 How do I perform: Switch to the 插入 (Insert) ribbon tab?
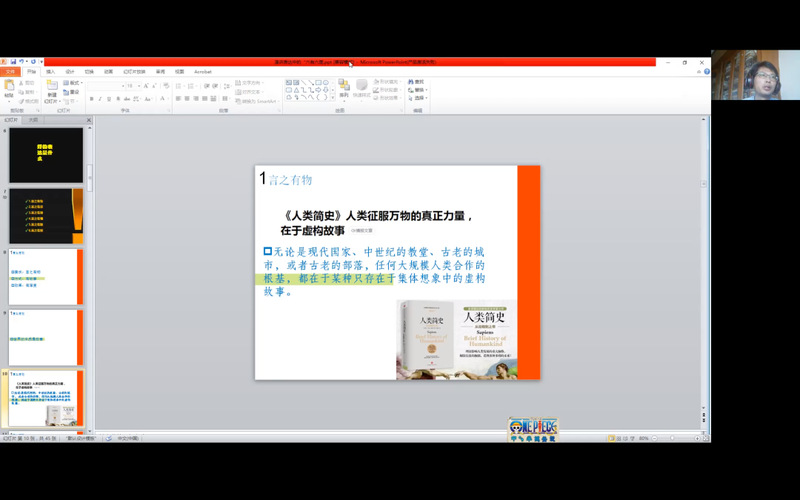click(51, 72)
